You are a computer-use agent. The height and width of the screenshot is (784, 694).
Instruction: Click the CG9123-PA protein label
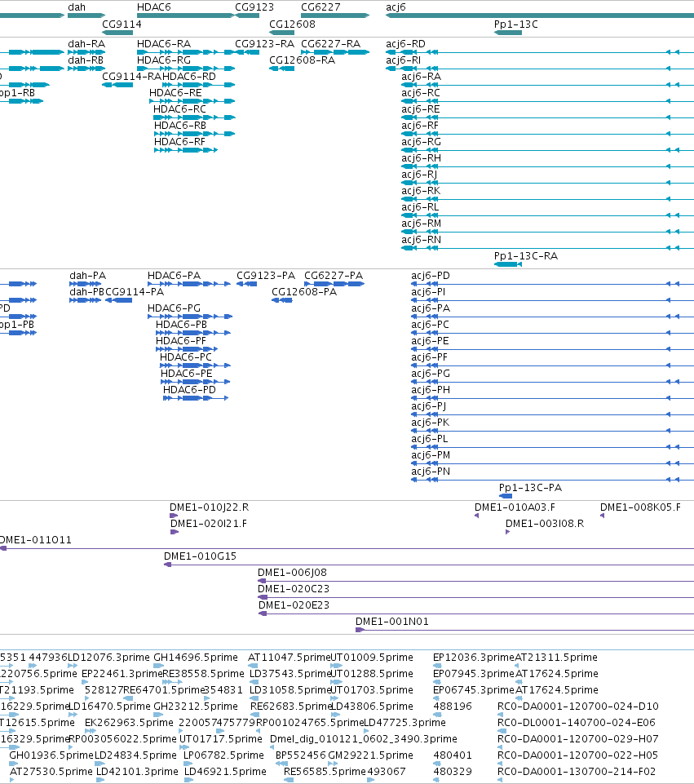tap(266, 276)
